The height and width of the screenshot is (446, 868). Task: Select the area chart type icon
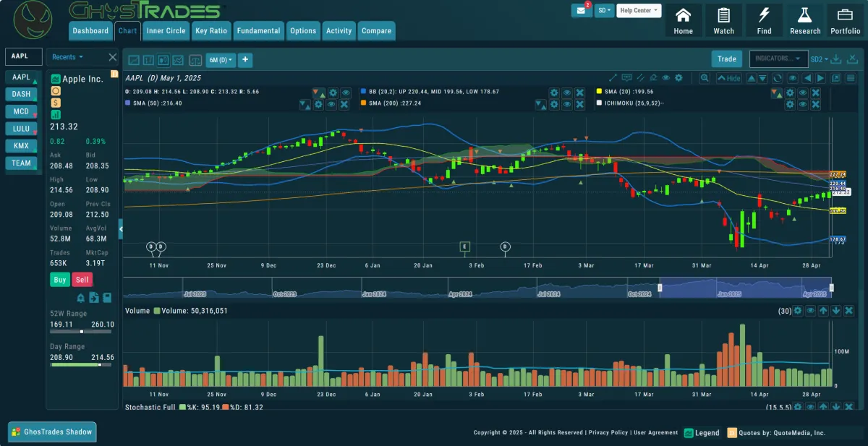[x=179, y=60]
